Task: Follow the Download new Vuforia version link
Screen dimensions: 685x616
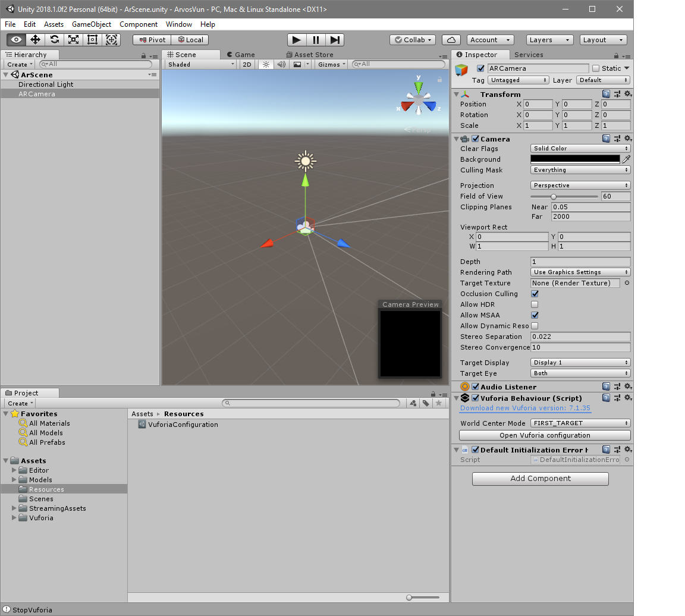Action: pos(524,408)
